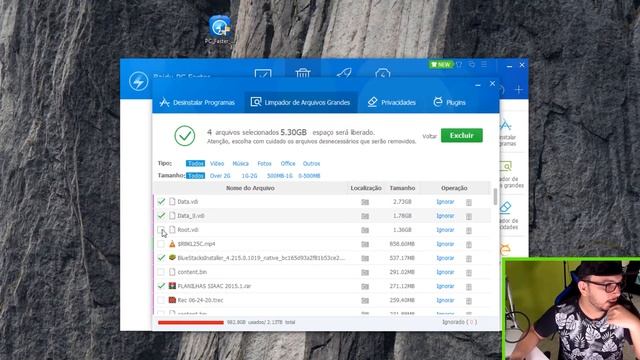Open the rocket speedup icon in back window
This screenshot has height=360, width=640.
click(x=344, y=73)
